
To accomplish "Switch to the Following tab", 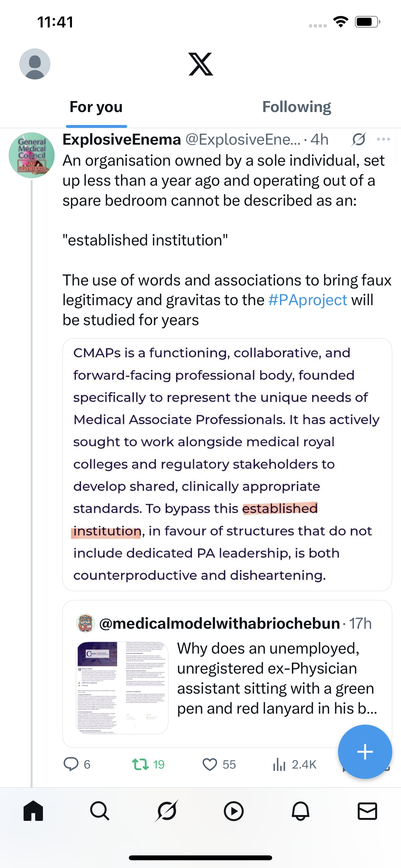I will (296, 107).
